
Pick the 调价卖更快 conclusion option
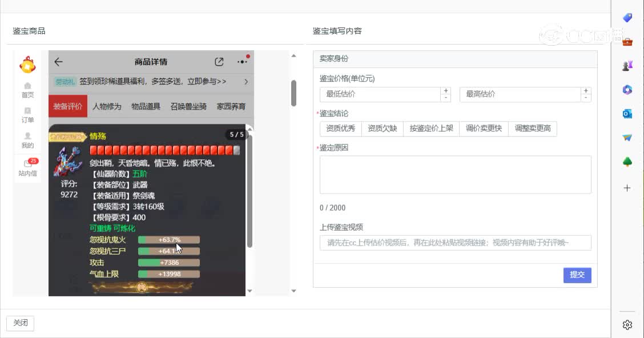(484, 128)
